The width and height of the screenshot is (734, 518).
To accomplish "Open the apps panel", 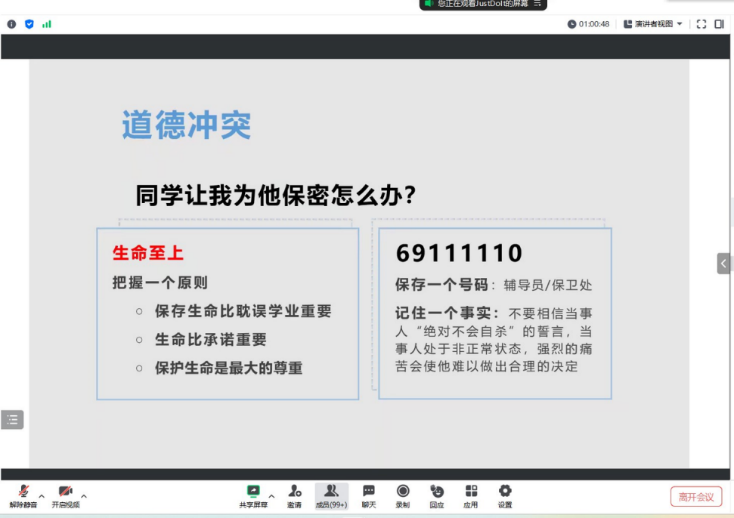I will [x=471, y=492].
